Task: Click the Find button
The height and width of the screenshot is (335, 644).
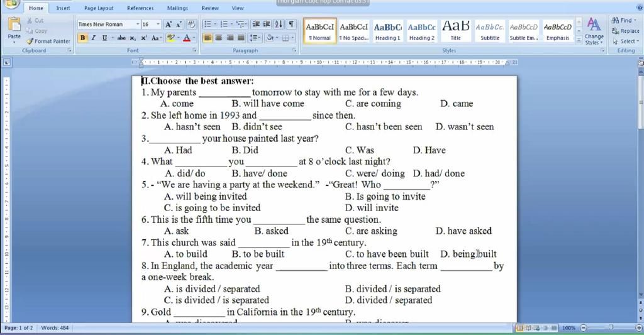Action: click(623, 20)
